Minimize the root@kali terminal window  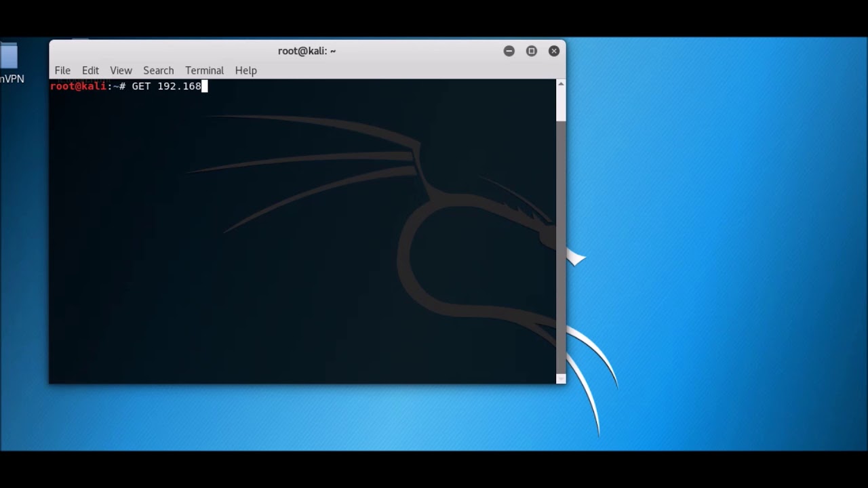[x=509, y=51]
